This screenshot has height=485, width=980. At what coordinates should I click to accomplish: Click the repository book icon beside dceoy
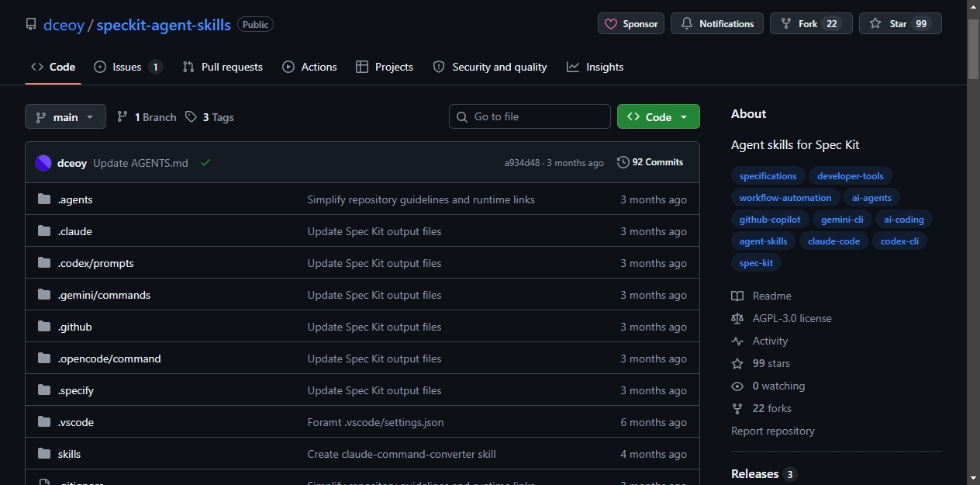point(31,24)
